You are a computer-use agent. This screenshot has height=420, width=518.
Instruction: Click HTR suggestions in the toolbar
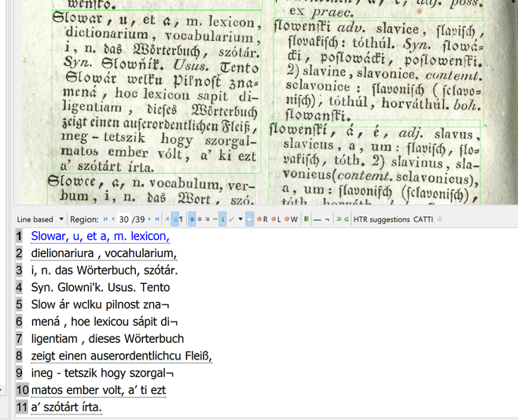381,219
